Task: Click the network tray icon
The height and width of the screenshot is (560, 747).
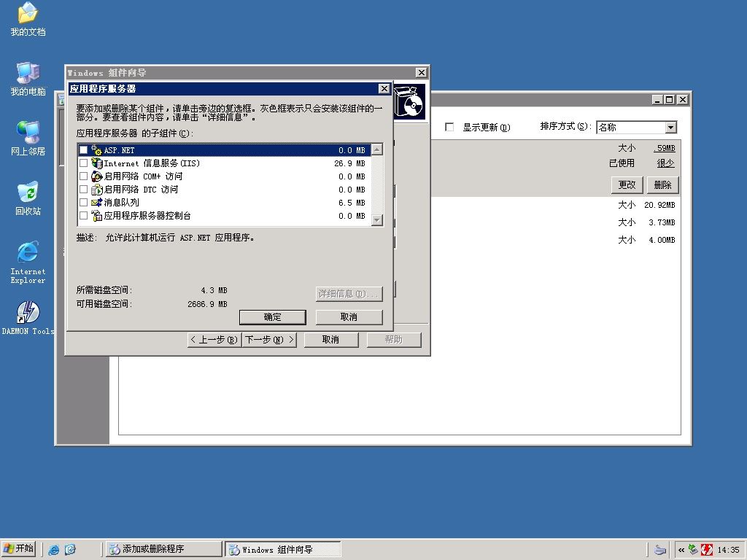Action: [693, 550]
